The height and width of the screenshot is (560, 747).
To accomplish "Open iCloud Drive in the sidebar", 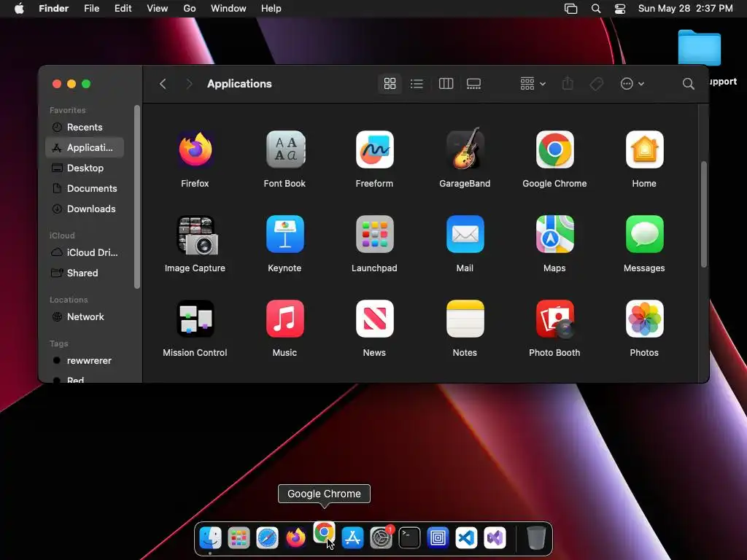I will click(x=85, y=252).
